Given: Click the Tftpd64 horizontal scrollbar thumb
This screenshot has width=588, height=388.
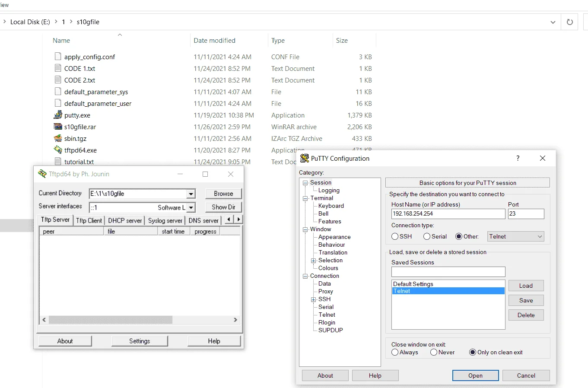Looking at the screenshot, I should click(x=110, y=320).
